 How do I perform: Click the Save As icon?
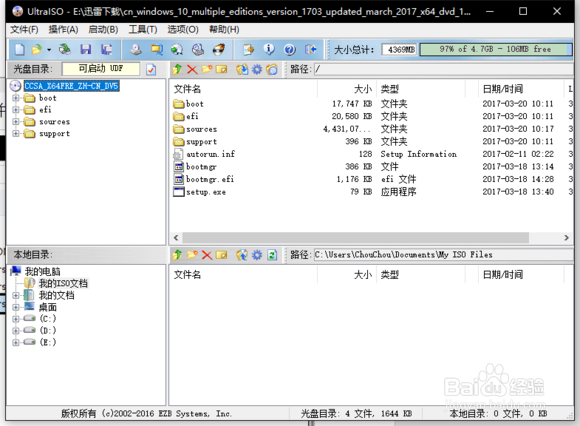coord(107,49)
